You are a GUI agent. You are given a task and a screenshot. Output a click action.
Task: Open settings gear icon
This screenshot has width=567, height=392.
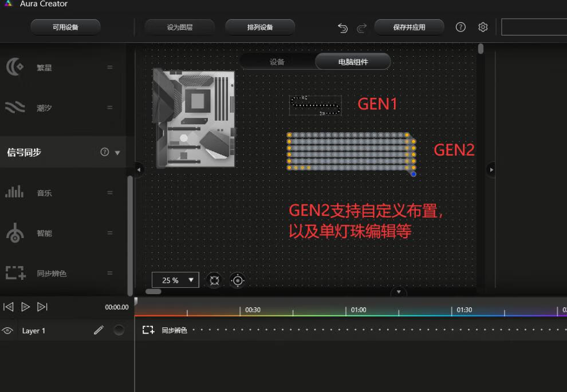[x=483, y=27]
